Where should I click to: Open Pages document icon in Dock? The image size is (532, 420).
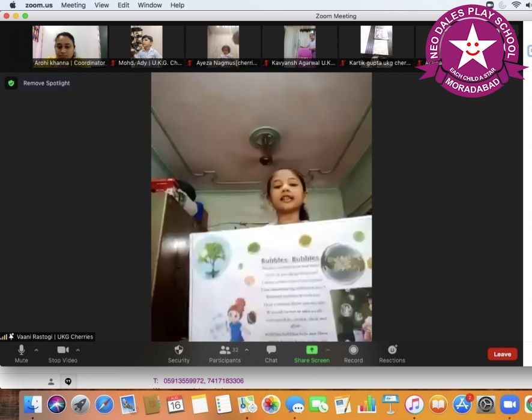click(343, 404)
